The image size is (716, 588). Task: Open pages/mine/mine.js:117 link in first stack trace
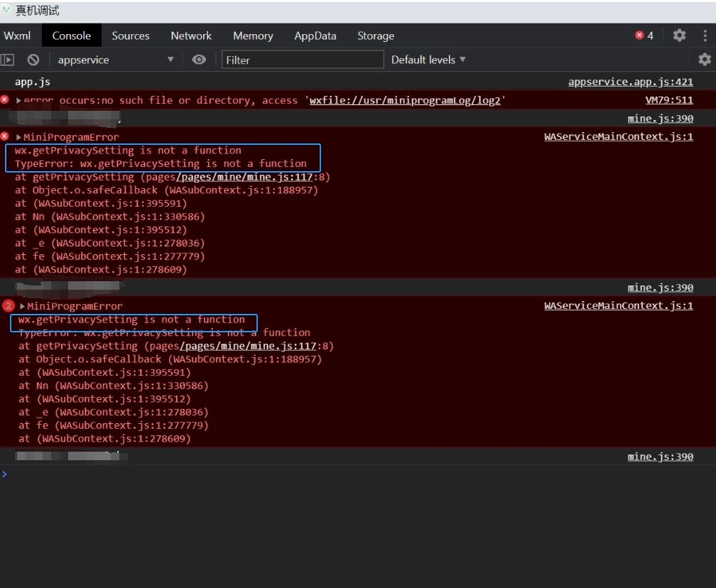(x=244, y=177)
